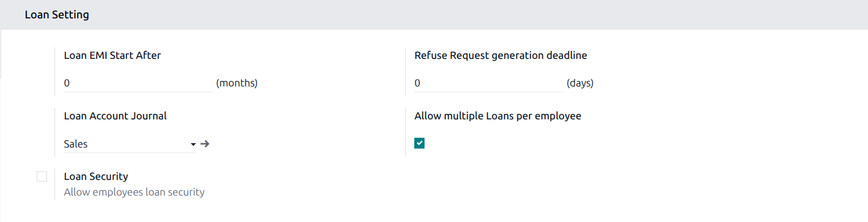The height and width of the screenshot is (222, 868).
Task: Open the Loan Account Journal external link arrow
Action: coord(205,144)
